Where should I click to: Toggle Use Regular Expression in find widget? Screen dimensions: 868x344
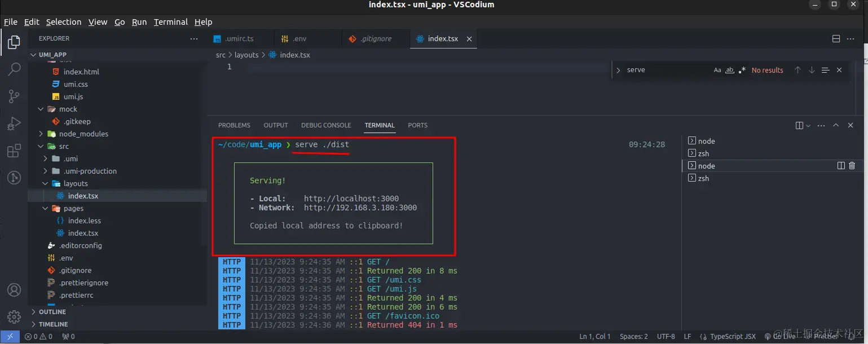click(742, 70)
